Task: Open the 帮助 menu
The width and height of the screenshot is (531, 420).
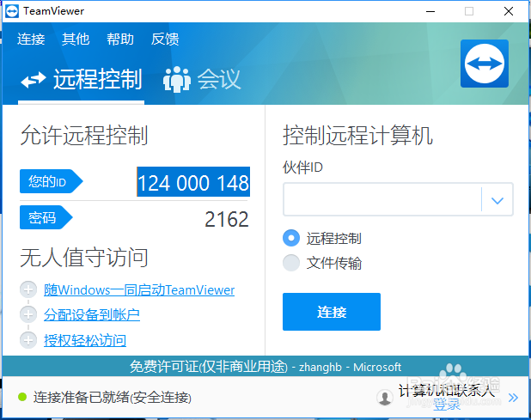Action: point(120,40)
